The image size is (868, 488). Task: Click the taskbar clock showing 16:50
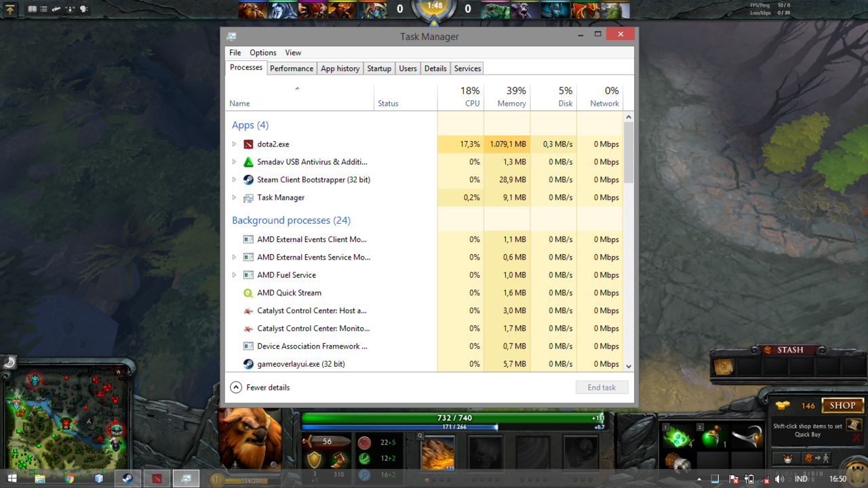coord(838,479)
